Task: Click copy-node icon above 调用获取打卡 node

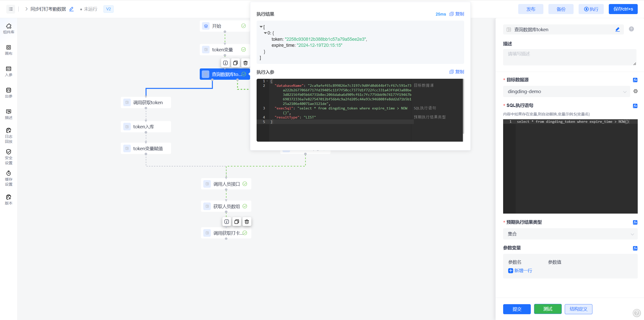Action: [236, 222]
